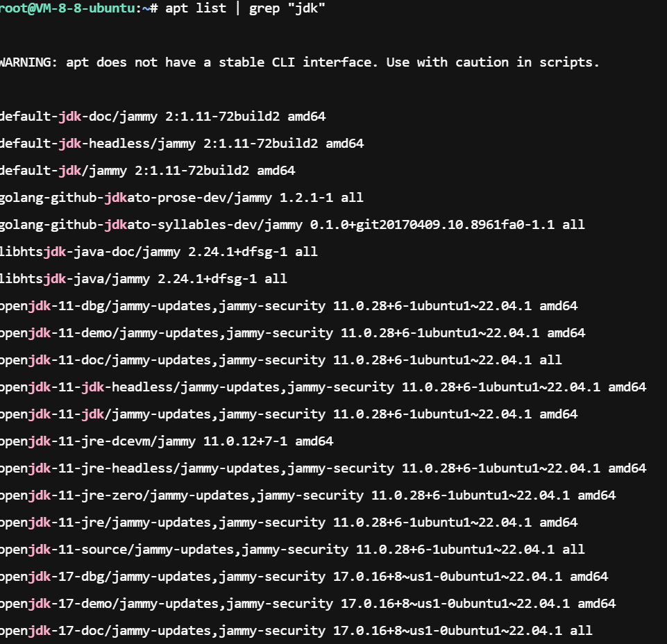
Task: Click libhtsjdk-java-doc/jammy line
Action: [x=159, y=252]
